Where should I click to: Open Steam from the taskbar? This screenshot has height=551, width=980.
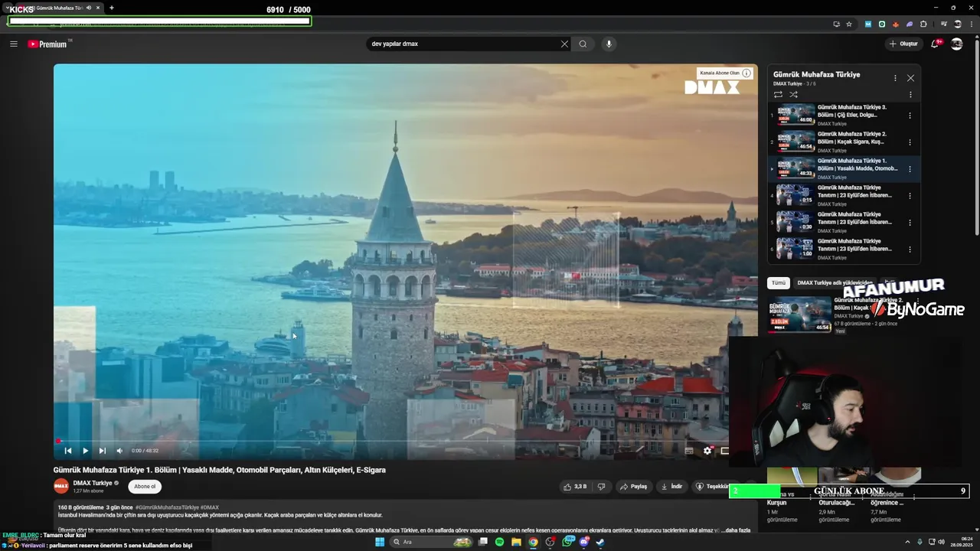coord(600,542)
